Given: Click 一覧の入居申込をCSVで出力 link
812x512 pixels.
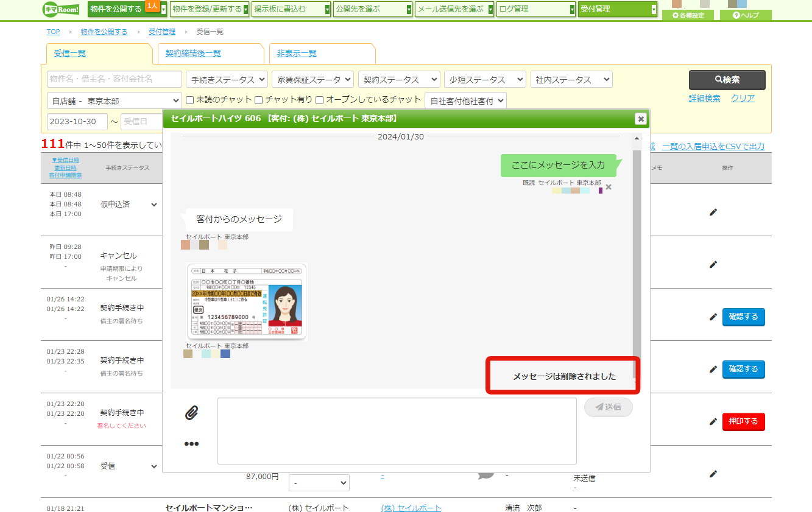Looking at the screenshot, I should point(713,146).
